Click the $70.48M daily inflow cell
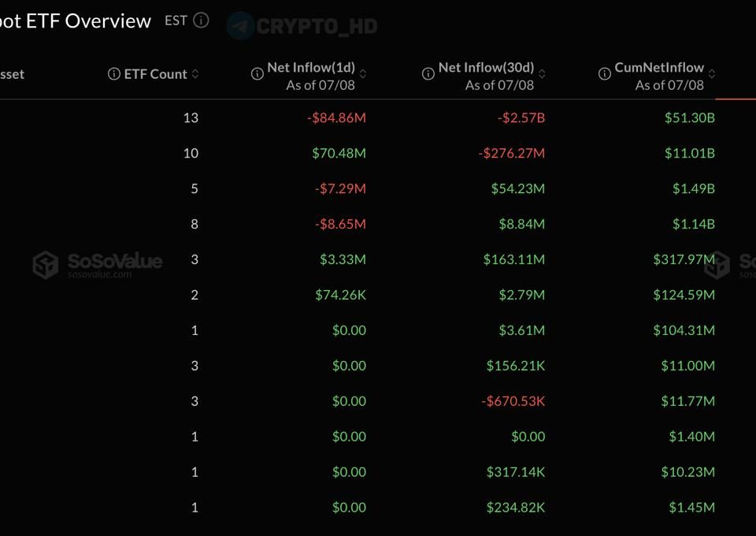The width and height of the screenshot is (756, 536). click(339, 153)
